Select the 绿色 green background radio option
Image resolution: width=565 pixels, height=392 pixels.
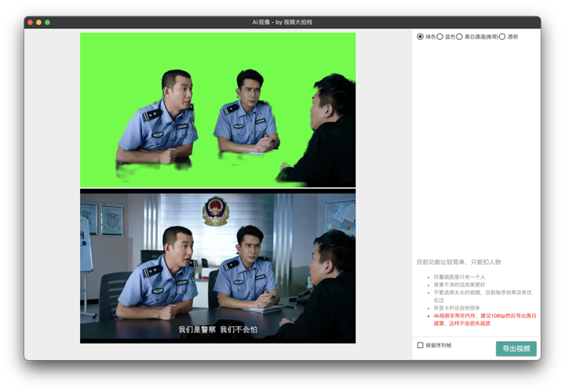pos(420,37)
